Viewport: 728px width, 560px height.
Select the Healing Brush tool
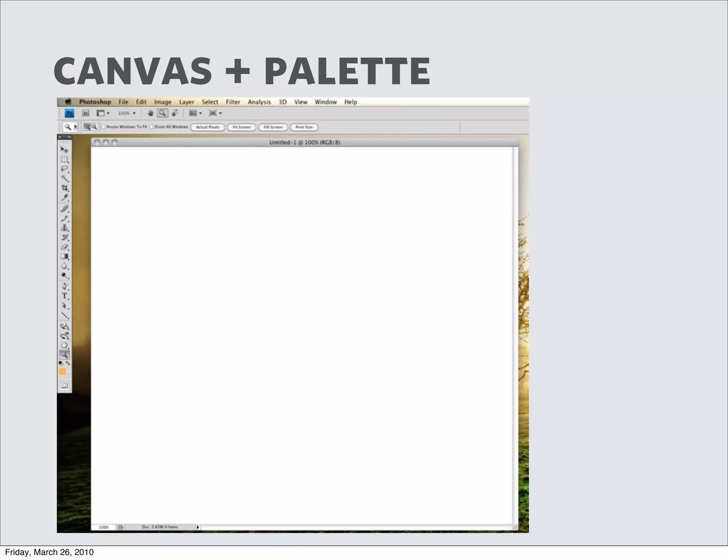[64, 209]
